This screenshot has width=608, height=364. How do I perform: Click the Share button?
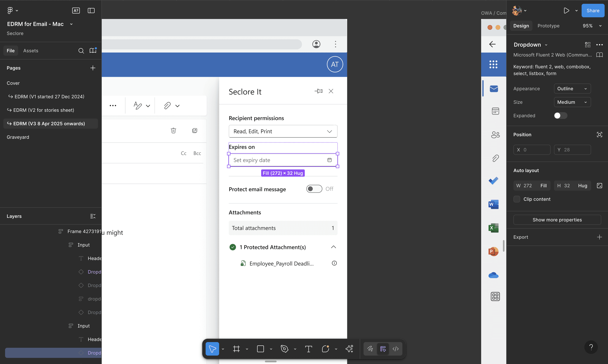click(x=593, y=11)
